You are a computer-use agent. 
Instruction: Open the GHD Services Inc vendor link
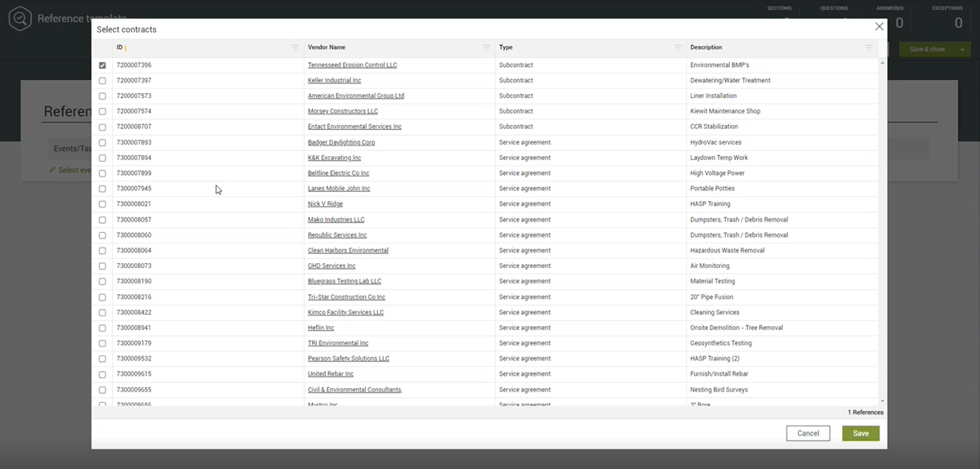click(x=332, y=266)
